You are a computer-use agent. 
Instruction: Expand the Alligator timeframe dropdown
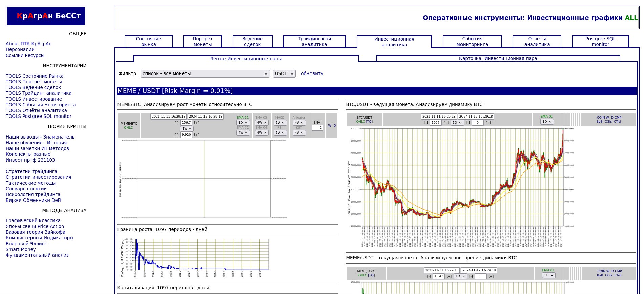[299, 123]
